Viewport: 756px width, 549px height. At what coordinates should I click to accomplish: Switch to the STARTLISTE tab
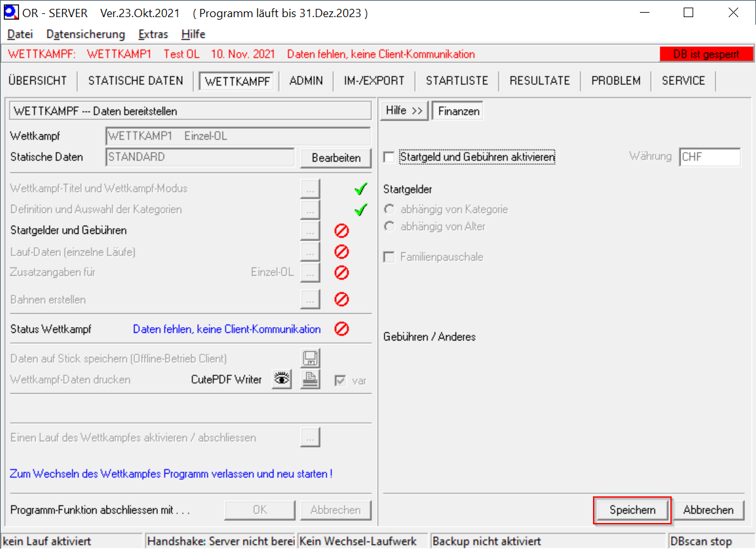[457, 81]
